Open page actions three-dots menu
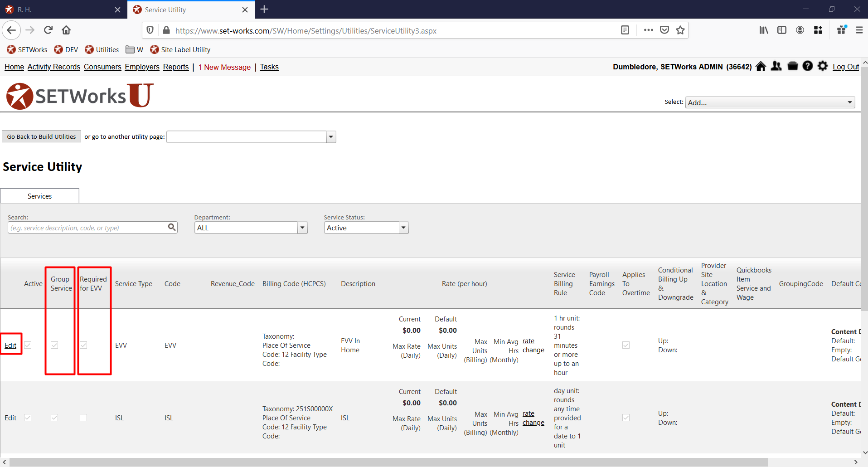 pos(649,30)
